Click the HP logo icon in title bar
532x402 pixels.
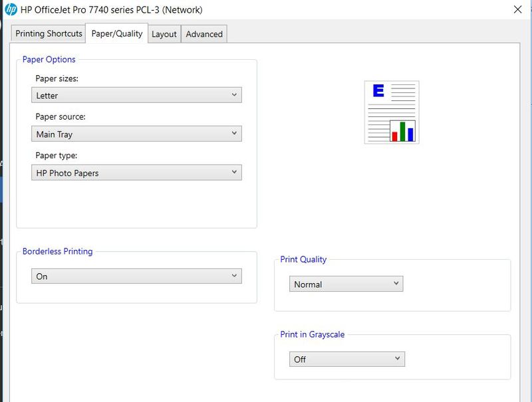tap(11, 9)
